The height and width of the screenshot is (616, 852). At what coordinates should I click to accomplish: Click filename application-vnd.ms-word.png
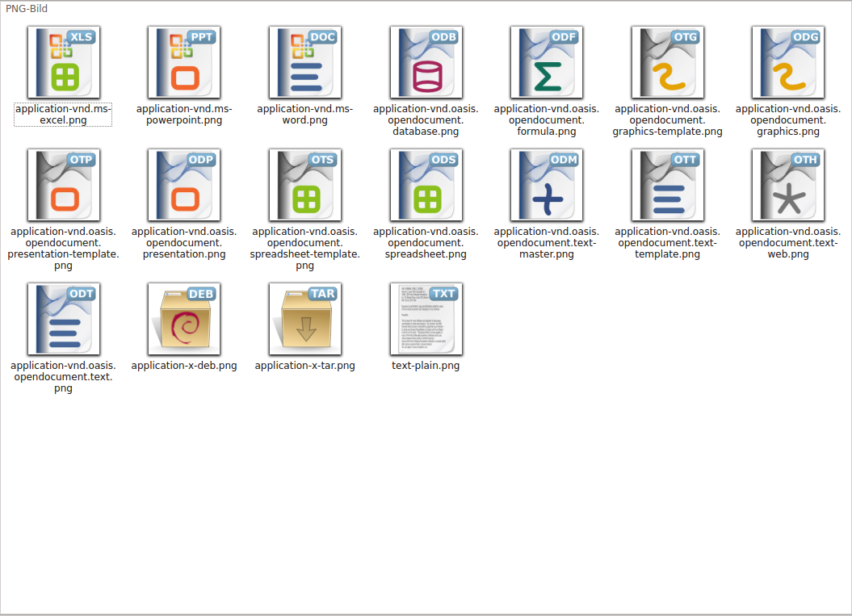pyautogui.click(x=304, y=115)
